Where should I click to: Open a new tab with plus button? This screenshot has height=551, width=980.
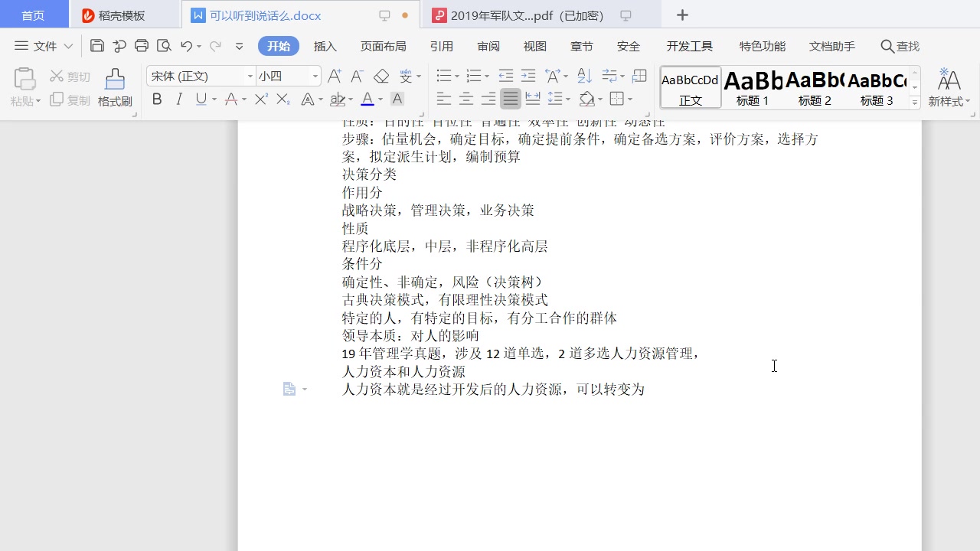(x=682, y=15)
